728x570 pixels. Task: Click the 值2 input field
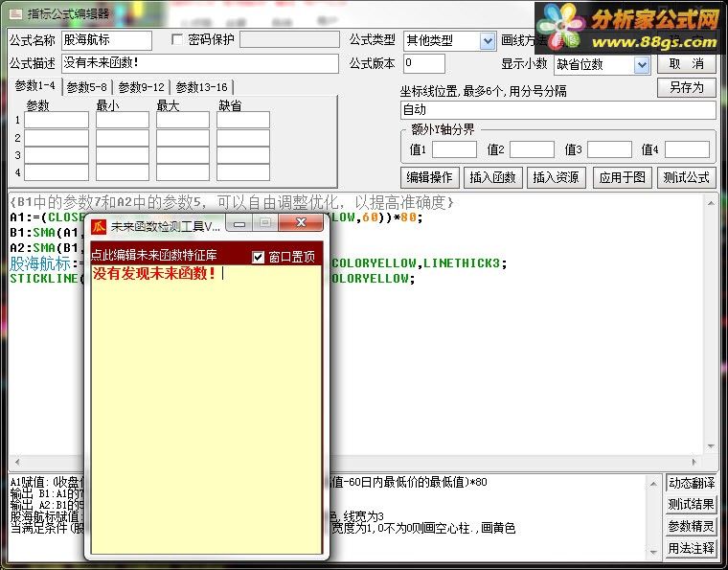click(532, 149)
